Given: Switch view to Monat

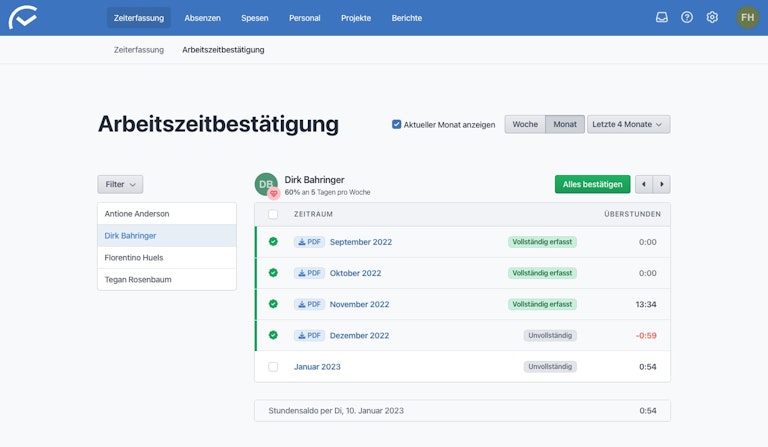Looking at the screenshot, I should (x=565, y=124).
